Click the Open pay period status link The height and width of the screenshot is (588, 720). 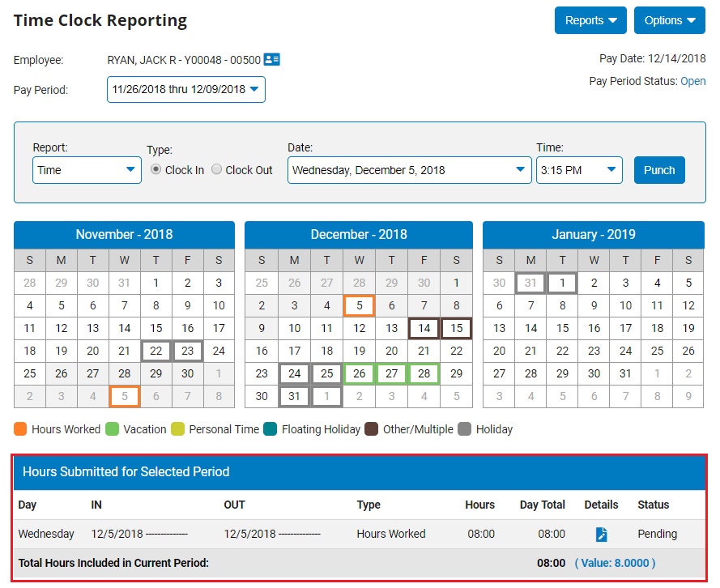coord(692,82)
